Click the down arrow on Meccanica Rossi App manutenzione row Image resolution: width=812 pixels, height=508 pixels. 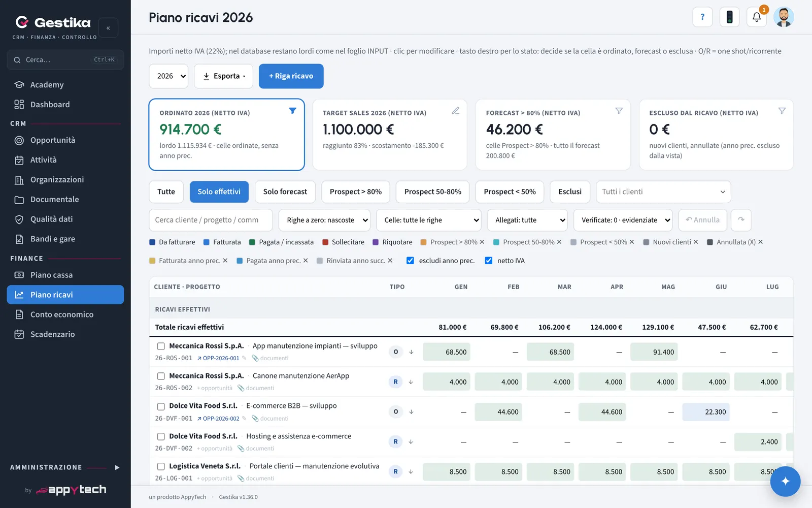click(411, 352)
